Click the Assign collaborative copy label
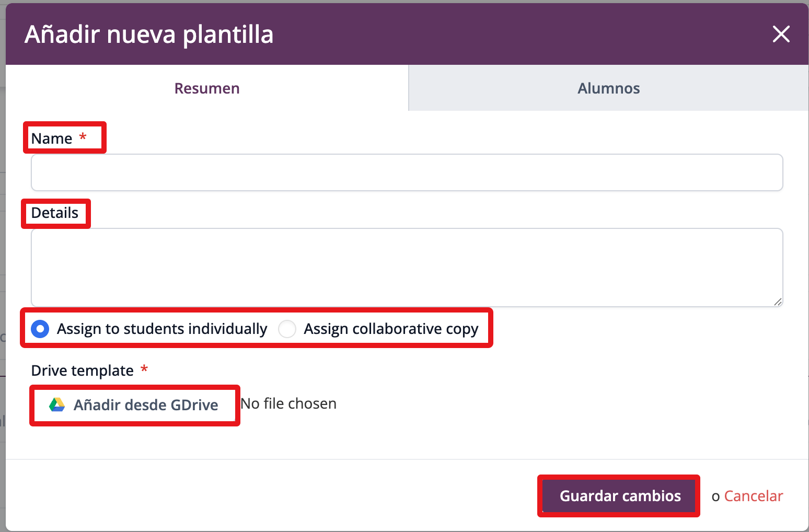This screenshot has height=532, width=809. tap(391, 329)
